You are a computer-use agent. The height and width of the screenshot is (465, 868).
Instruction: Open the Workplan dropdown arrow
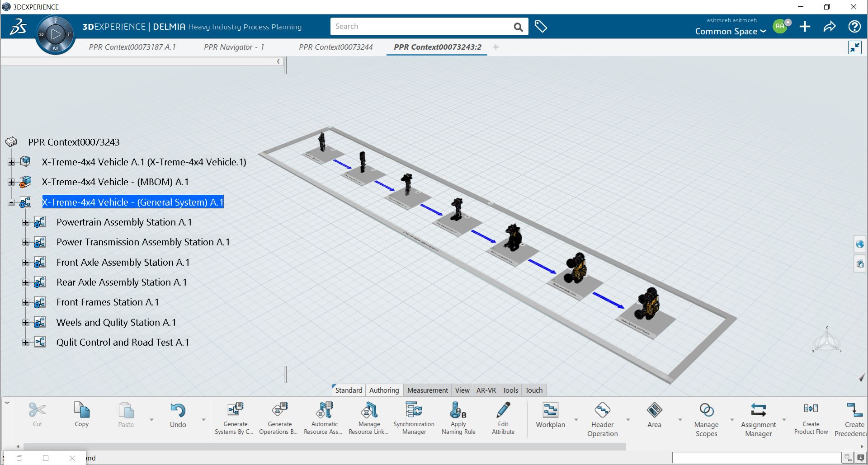tap(576, 420)
